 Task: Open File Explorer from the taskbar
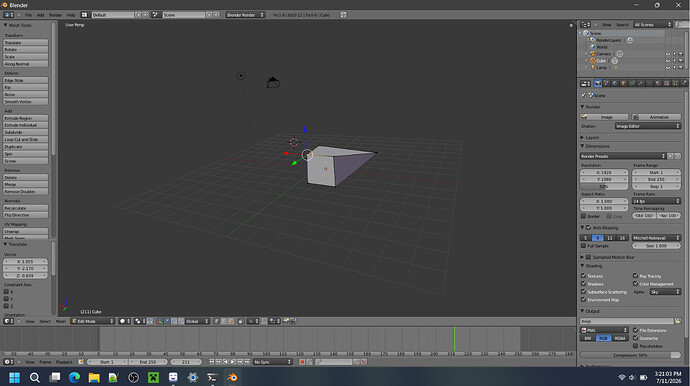[x=94, y=377]
